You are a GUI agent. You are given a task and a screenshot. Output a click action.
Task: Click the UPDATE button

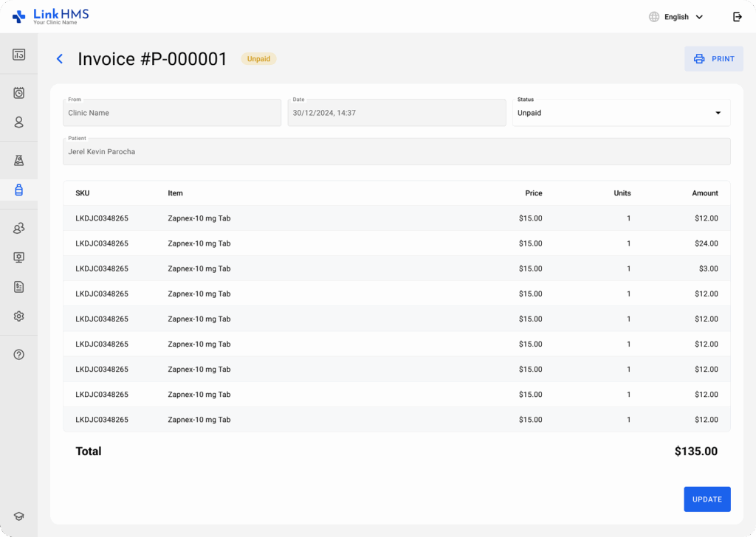[707, 499]
